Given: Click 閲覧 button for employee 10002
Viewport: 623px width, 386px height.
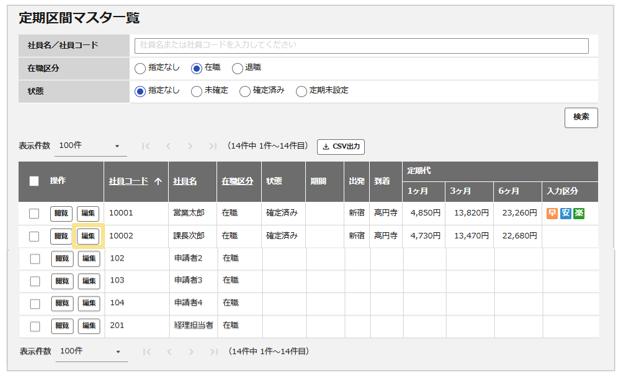Looking at the screenshot, I should pyautogui.click(x=61, y=236).
